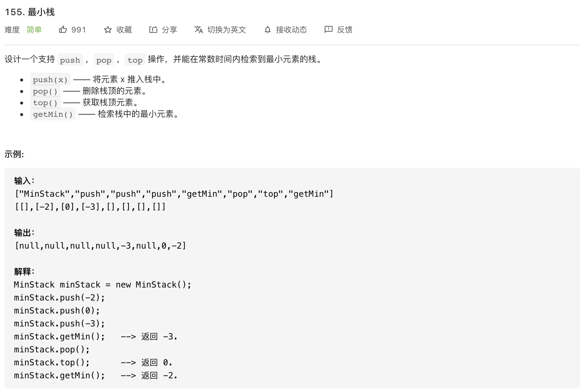The width and height of the screenshot is (588, 392).
Task: Click the translate language icon
Action: coord(198,30)
